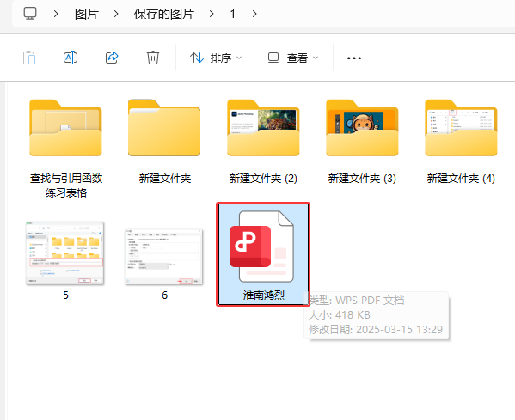Viewport: 515px width, 420px height.
Task: Select the 查找与引用函数练习表格 folder icon
Action: (65, 128)
